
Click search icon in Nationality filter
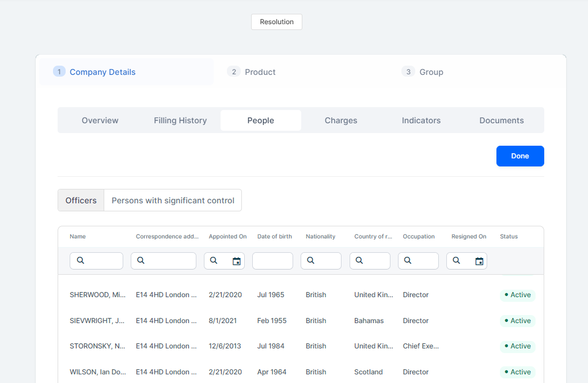tap(311, 260)
